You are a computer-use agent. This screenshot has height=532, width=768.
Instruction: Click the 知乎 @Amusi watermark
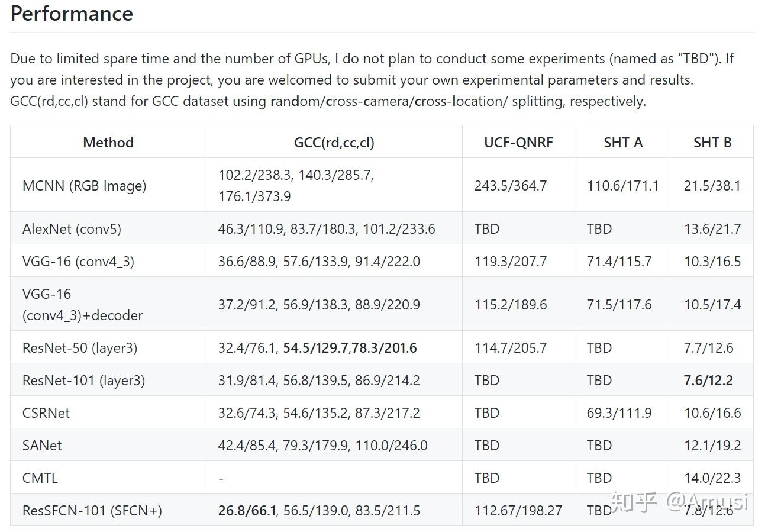pos(680,502)
